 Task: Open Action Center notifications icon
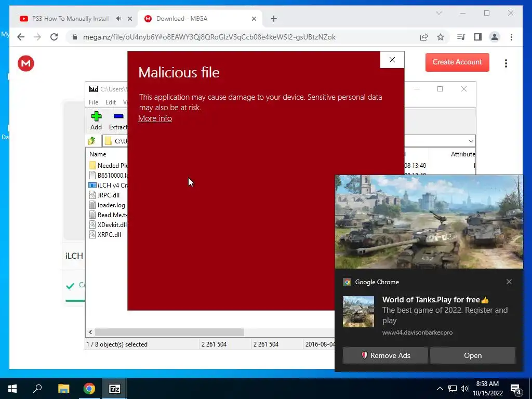coord(516,389)
